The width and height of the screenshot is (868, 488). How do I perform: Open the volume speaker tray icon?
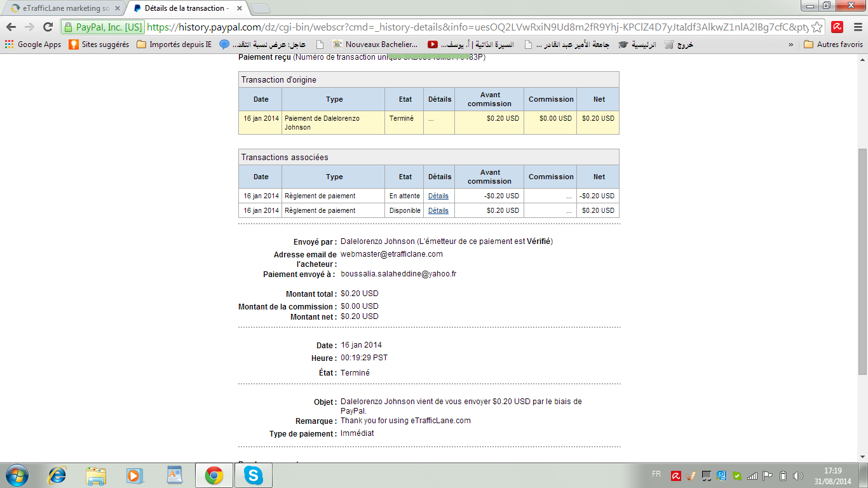tap(798, 475)
